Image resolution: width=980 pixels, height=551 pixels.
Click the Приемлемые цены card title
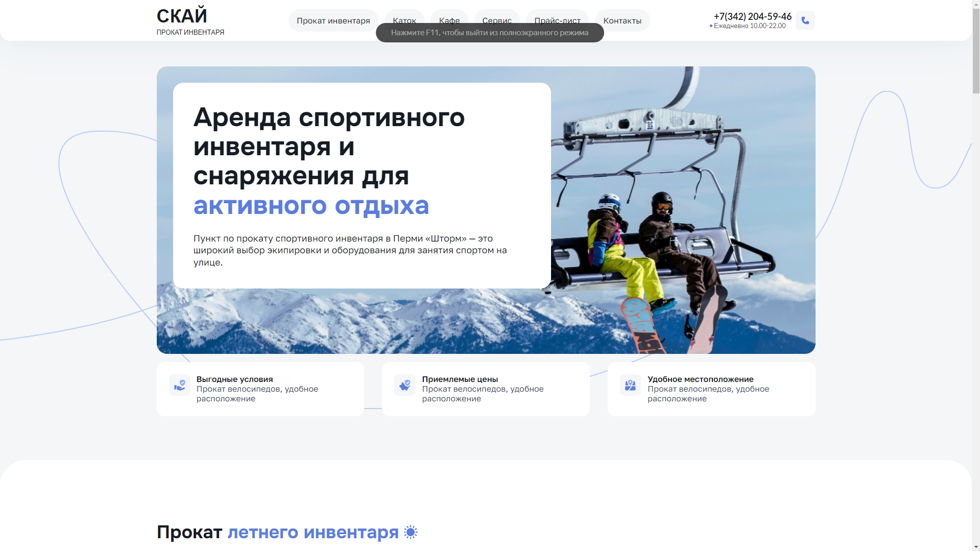pyautogui.click(x=460, y=379)
